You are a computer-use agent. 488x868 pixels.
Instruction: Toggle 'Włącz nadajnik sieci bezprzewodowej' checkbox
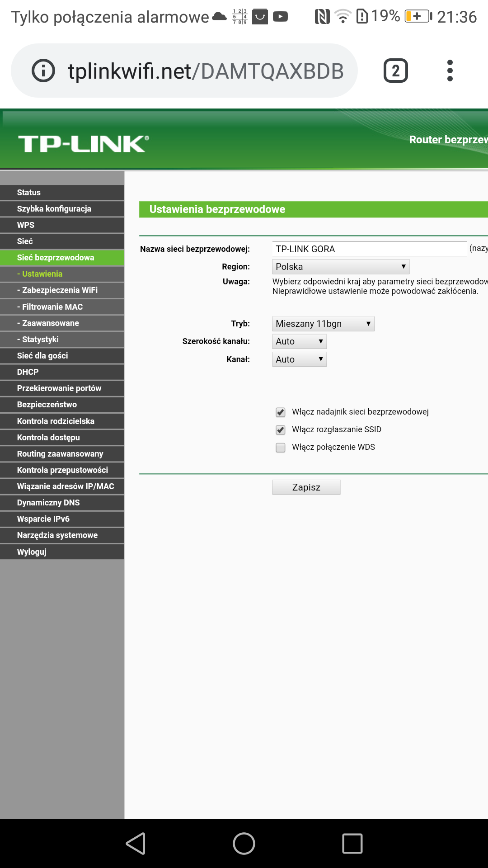(x=281, y=412)
